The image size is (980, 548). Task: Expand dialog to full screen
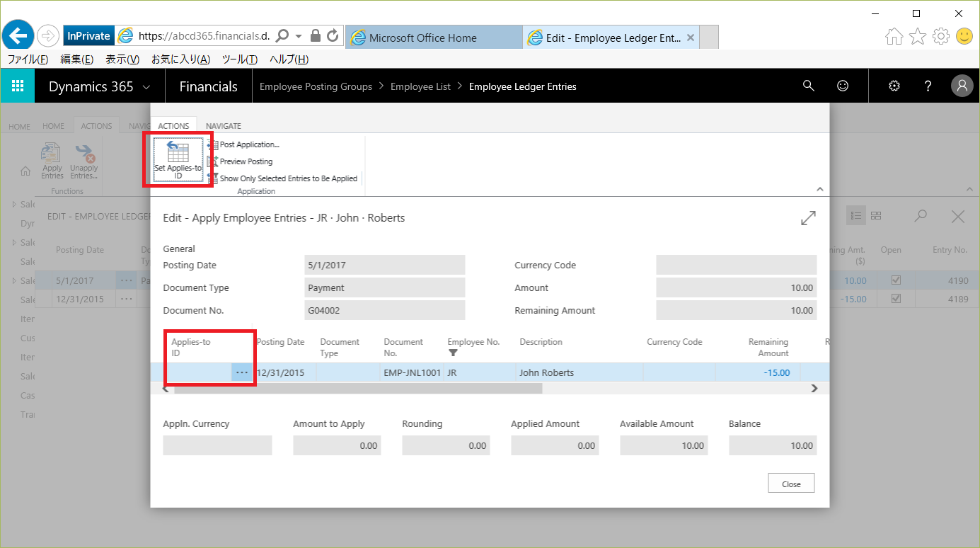coord(808,218)
